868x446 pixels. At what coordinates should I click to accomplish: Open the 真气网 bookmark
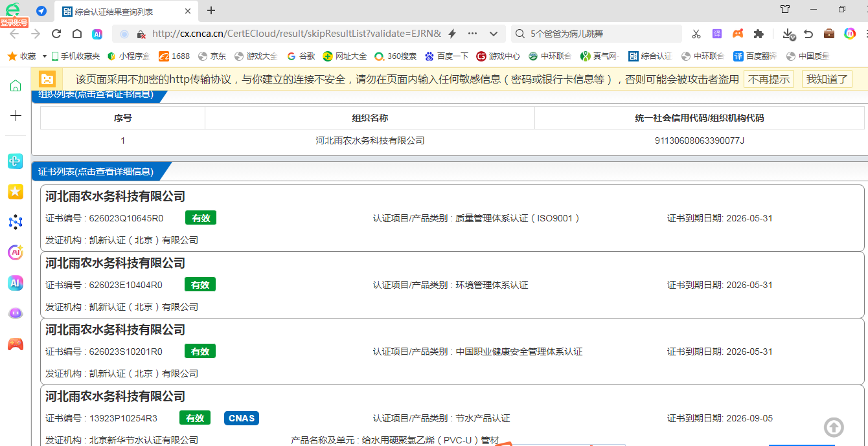pos(600,56)
